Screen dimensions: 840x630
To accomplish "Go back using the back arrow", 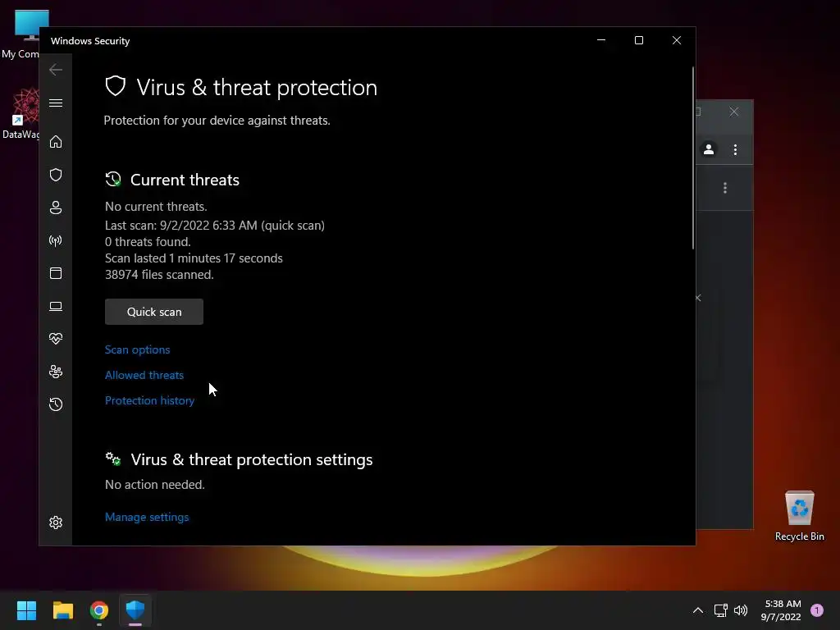I will pyautogui.click(x=56, y=70).
